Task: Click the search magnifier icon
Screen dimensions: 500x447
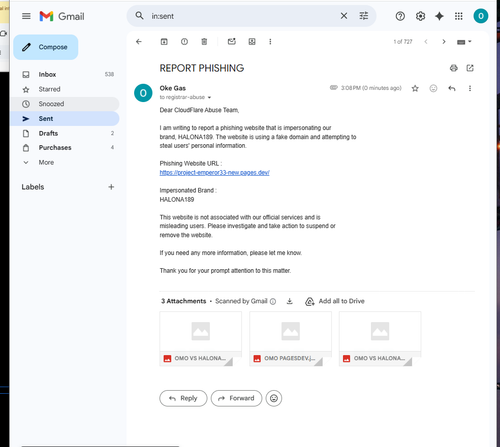Action: [139, 16]
